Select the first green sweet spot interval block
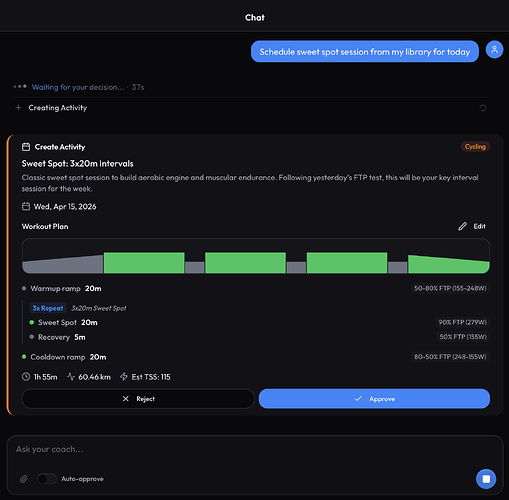The image size is (509, 500). pos(144,263)
